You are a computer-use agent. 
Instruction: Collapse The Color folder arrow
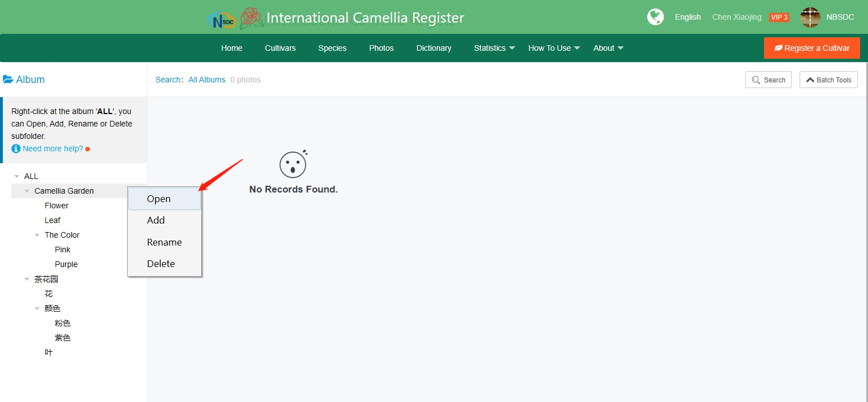point(37,235)
